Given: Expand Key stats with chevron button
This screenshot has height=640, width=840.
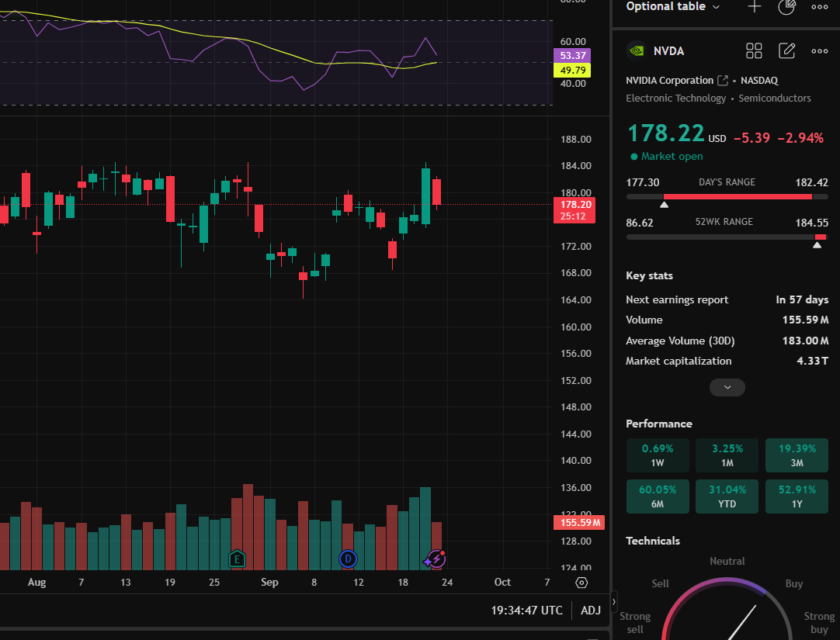Looking at the screenshot, I should [x=727, y=387].
